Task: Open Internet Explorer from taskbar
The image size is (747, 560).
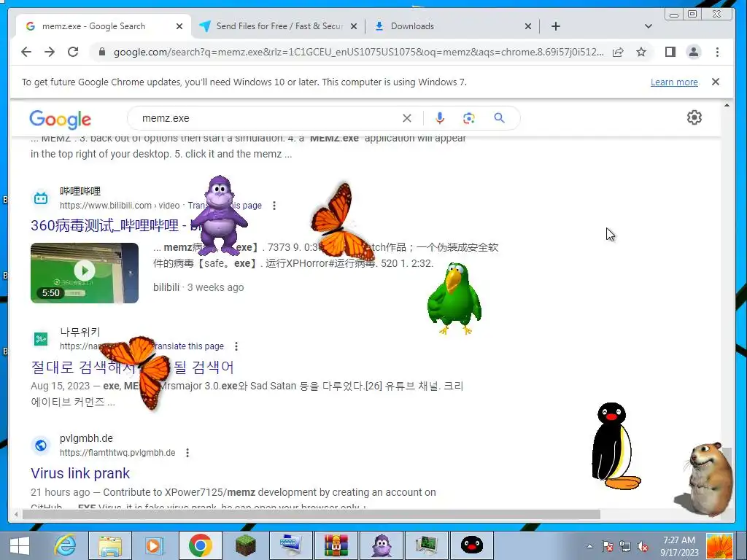Action: pyautogui.click(x=65, y=545)
